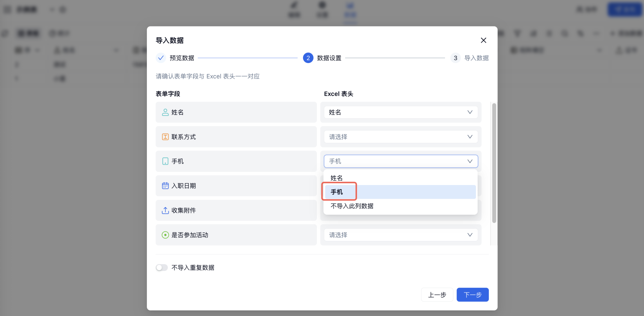Viewport: 644px width, 316px height.
Task: Close the 导入数据 dialog
Action: tap(483, 40)
